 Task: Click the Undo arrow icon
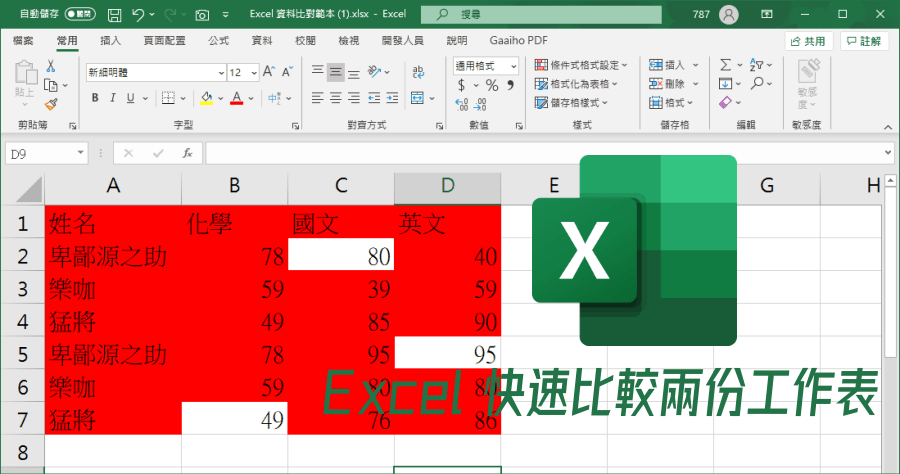[138, 14]
